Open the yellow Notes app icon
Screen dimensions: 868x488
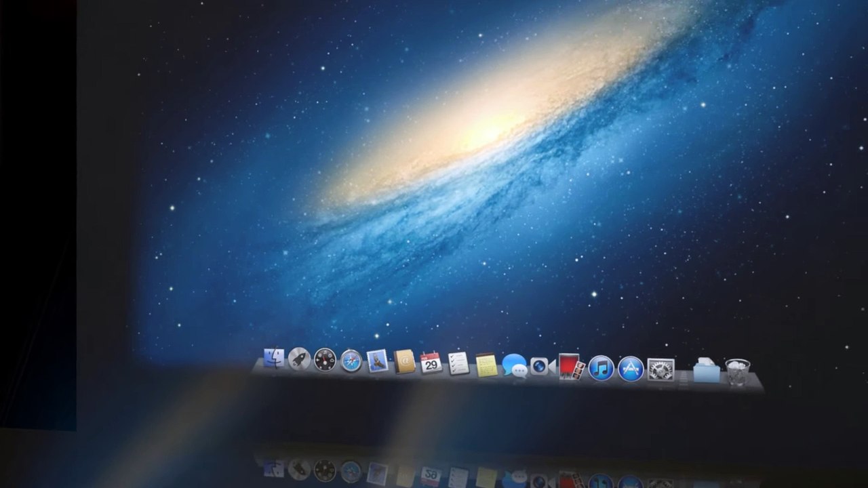point(486,365)
